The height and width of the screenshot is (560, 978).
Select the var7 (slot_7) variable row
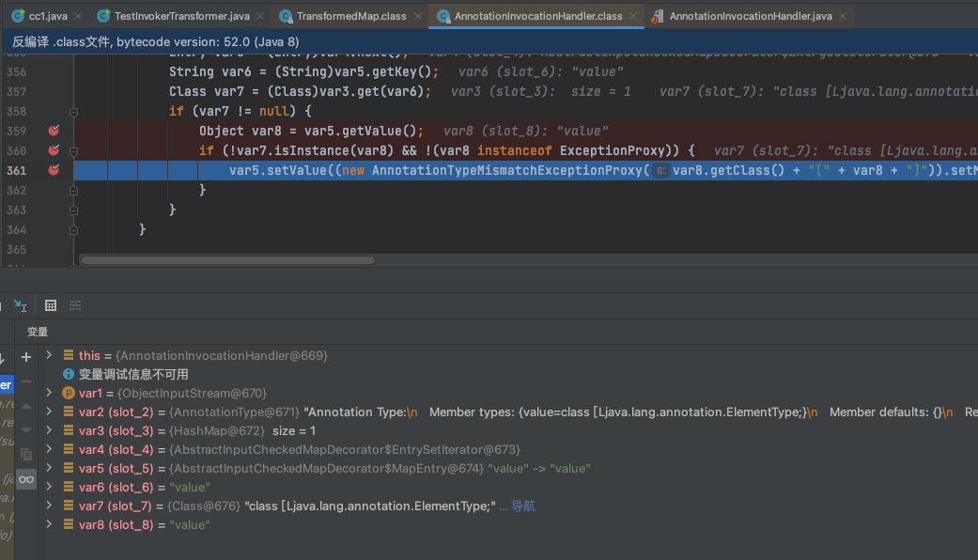(507, 506)
